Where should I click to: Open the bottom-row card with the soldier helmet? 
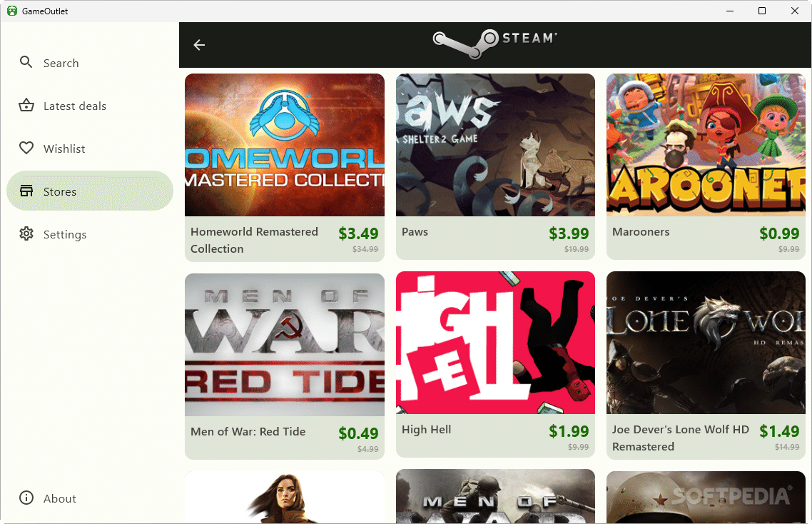(706, 497)
